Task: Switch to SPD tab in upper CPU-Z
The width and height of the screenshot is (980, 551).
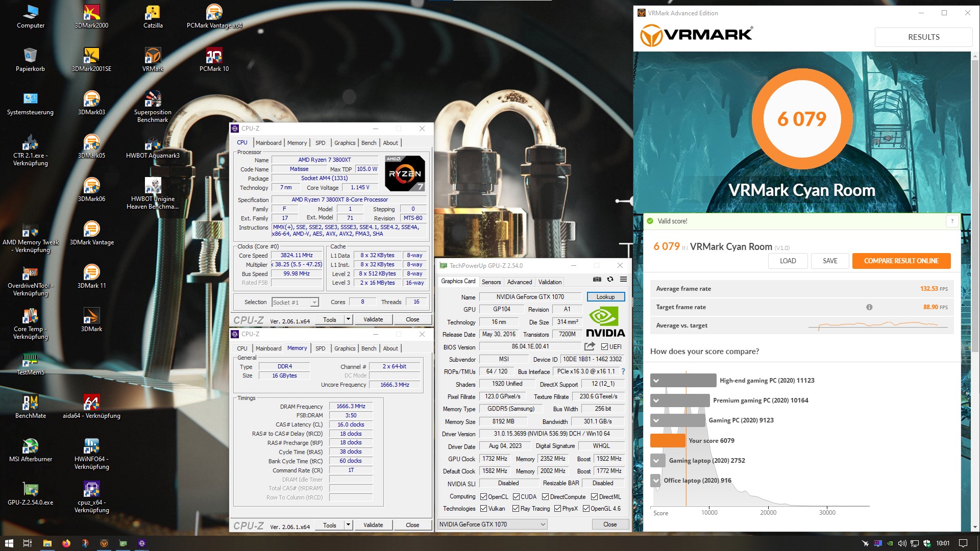Action: (x=320, y=143)
